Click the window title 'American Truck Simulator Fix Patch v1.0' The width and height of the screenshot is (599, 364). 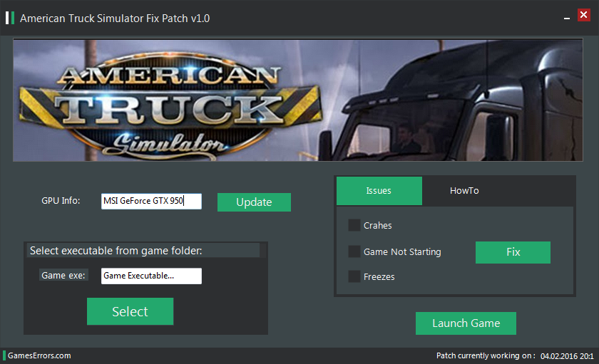(x=115, y=19)
